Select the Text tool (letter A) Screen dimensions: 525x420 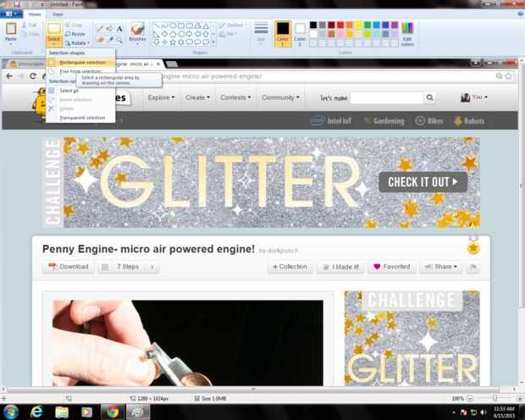(119, 29)
